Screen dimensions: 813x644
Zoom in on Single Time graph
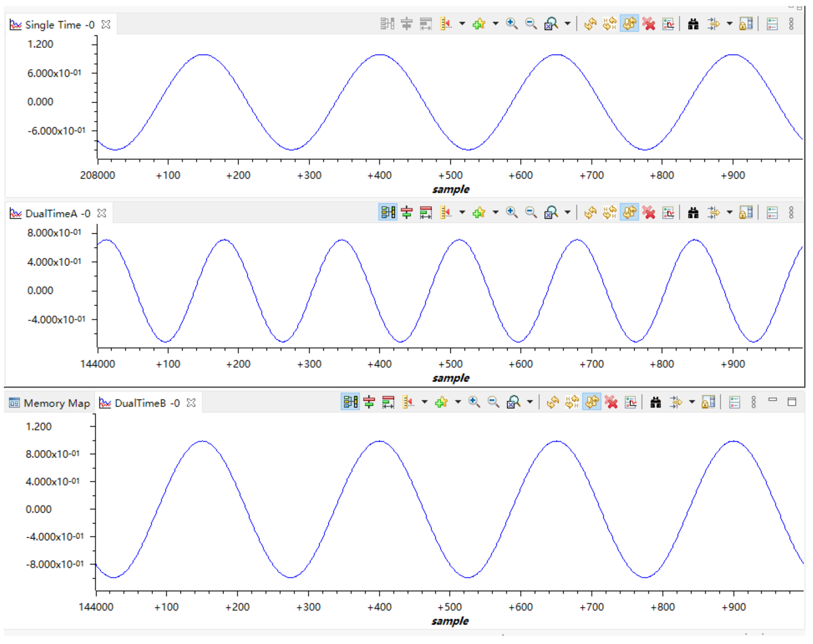[x=511, y=24]
